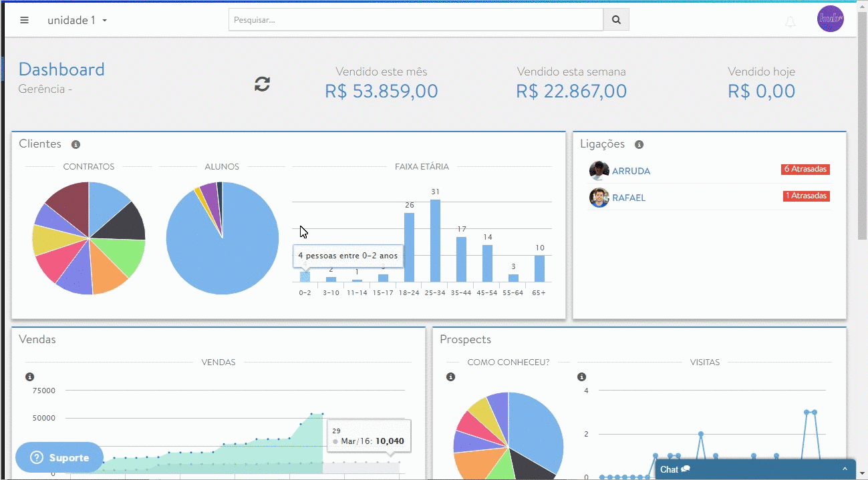Screen dimensions: 868x480
Task: Click the search magnifier button
Action: (616, 20)
